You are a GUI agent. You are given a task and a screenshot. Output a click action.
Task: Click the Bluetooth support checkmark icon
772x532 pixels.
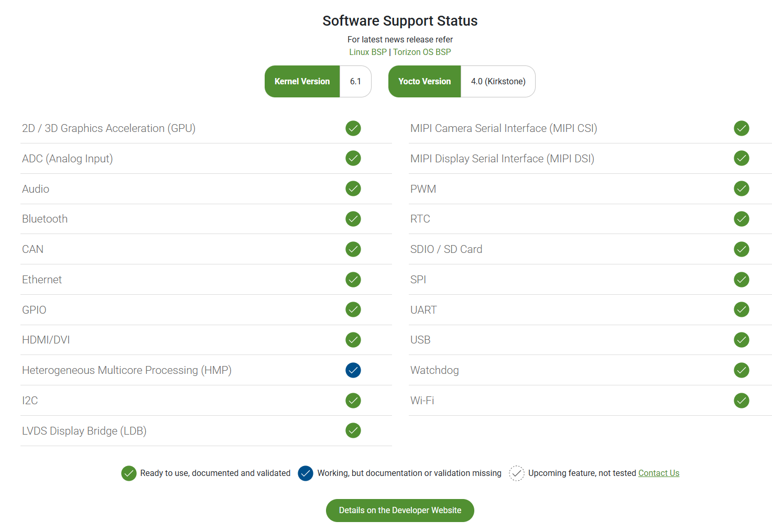coord(353,219)
